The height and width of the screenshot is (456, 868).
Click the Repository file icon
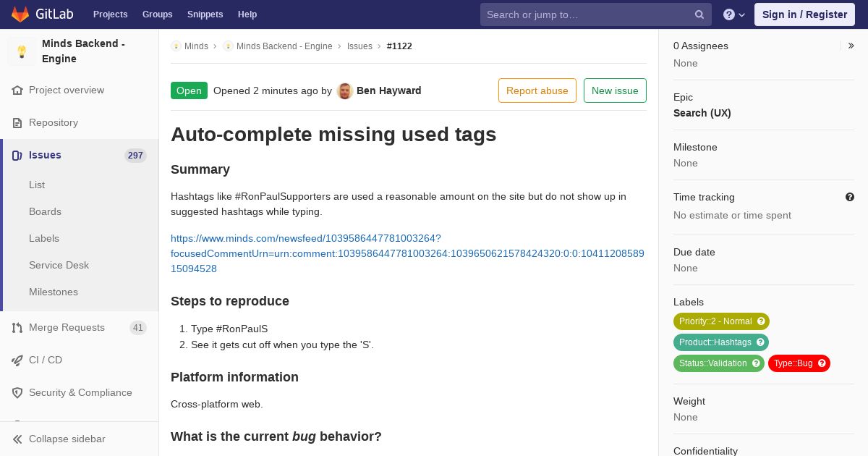click(x=17, y=123)
